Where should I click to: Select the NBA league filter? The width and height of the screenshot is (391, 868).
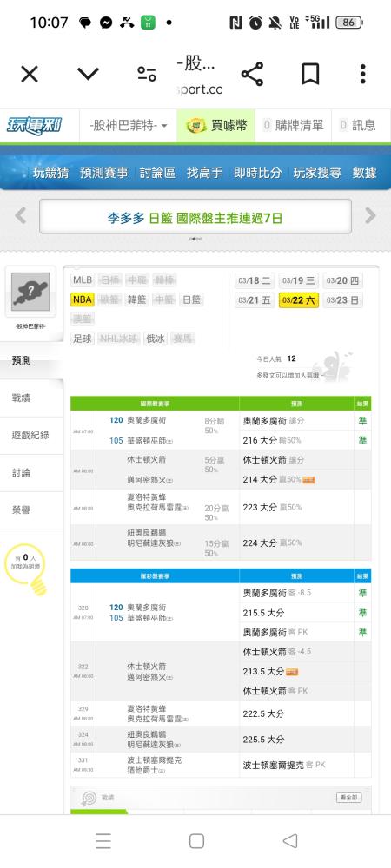[x=82, y=299]
